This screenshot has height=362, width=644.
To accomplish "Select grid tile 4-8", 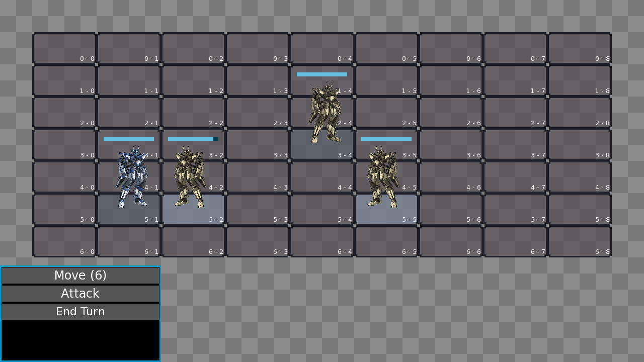I will (x=580, y=177).
